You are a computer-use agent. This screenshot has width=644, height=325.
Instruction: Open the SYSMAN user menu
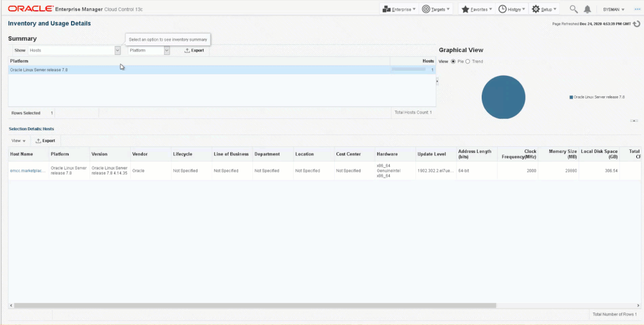(x=614, y=10)
